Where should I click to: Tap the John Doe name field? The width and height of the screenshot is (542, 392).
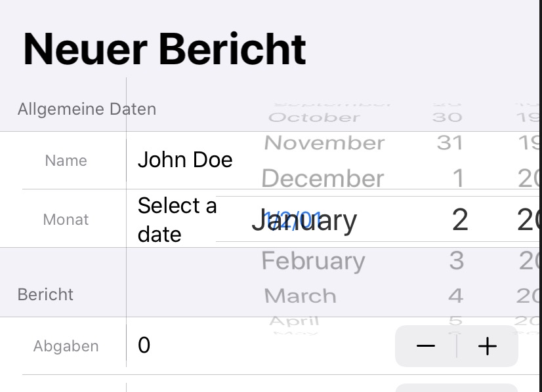(185, 160)
